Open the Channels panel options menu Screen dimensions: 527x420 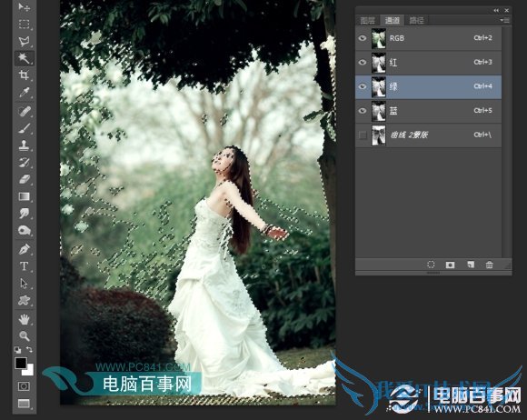tap(505, 21)
